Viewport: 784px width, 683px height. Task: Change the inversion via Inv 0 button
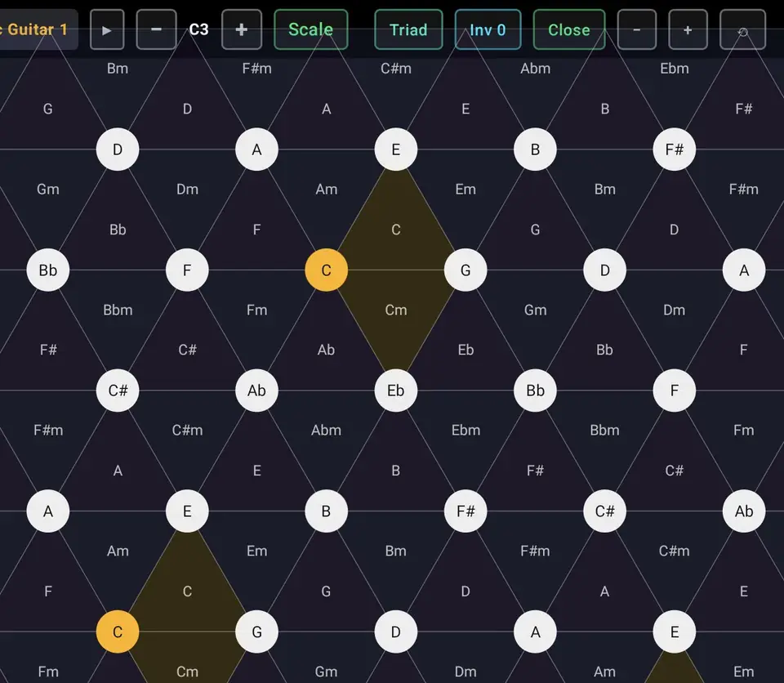click(x=488, y=29)
